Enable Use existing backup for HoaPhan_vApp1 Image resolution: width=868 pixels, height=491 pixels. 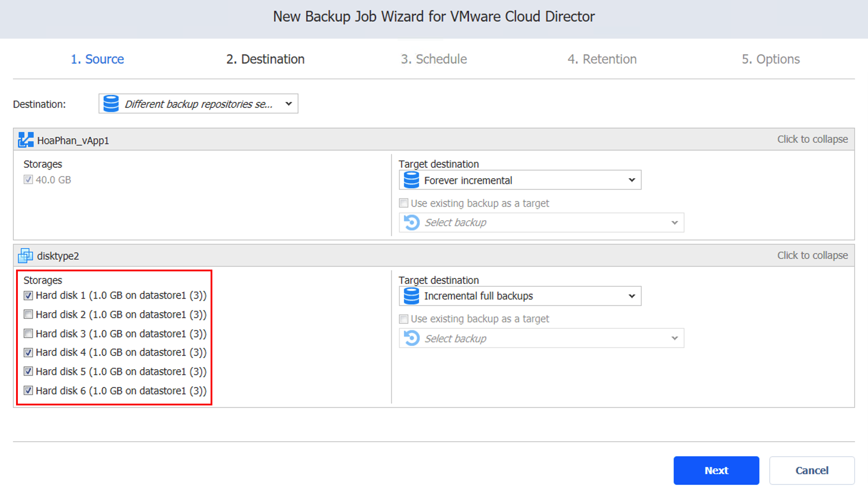403,203
